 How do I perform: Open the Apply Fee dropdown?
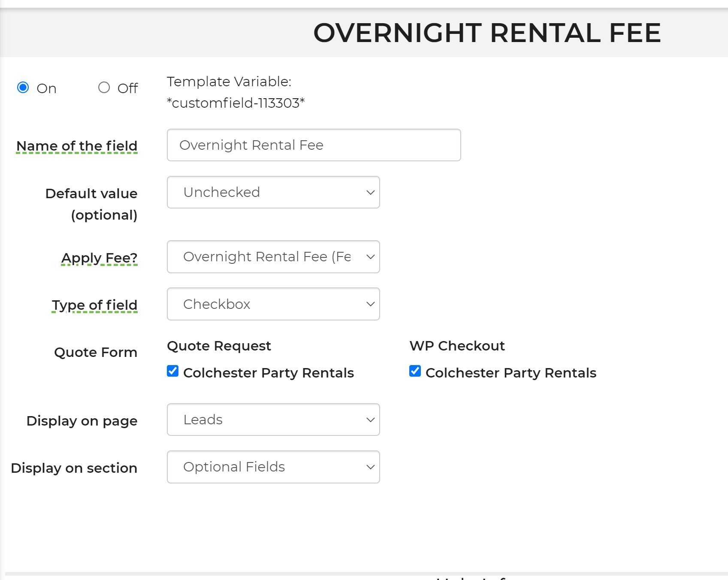(x=273, y=257)
